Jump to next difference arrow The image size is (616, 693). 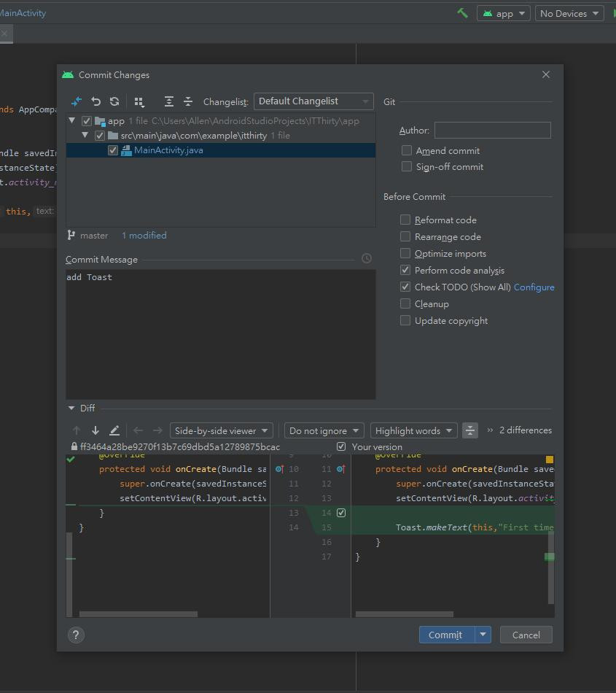(x=95, y=430)
